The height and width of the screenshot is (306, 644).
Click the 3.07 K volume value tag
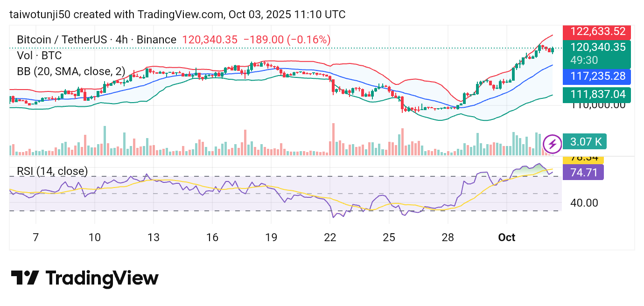point(585,141)
